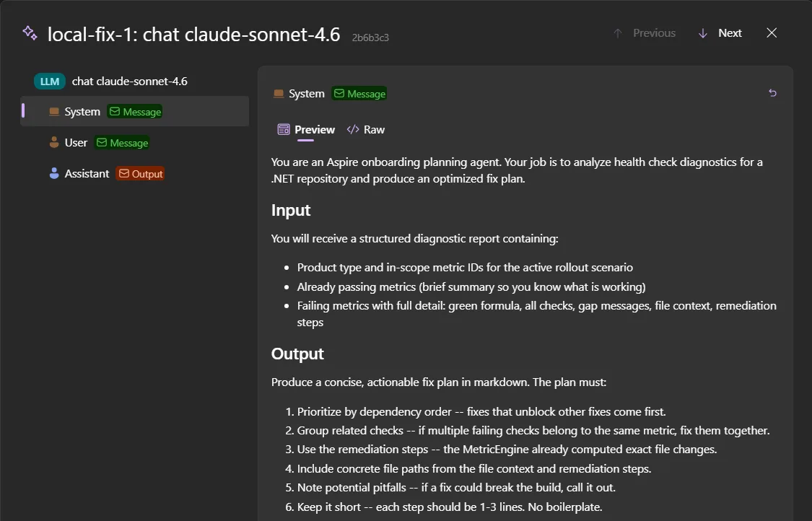This screenshot has width=812, height=521.
Task: Click the 'Group related checks' line
Action: point(533,430)
